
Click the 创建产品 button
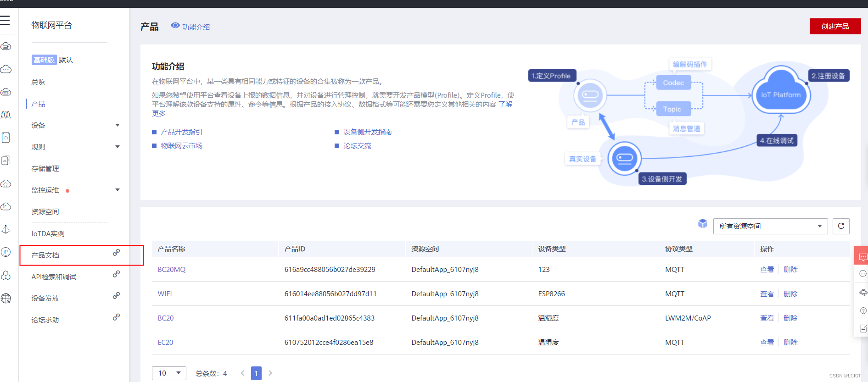(835, 26)
